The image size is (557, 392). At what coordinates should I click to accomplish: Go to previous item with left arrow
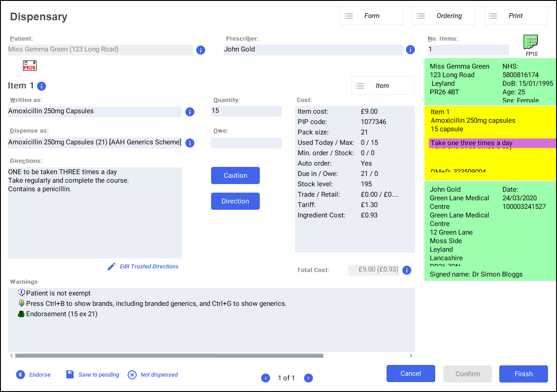[266, 378]
